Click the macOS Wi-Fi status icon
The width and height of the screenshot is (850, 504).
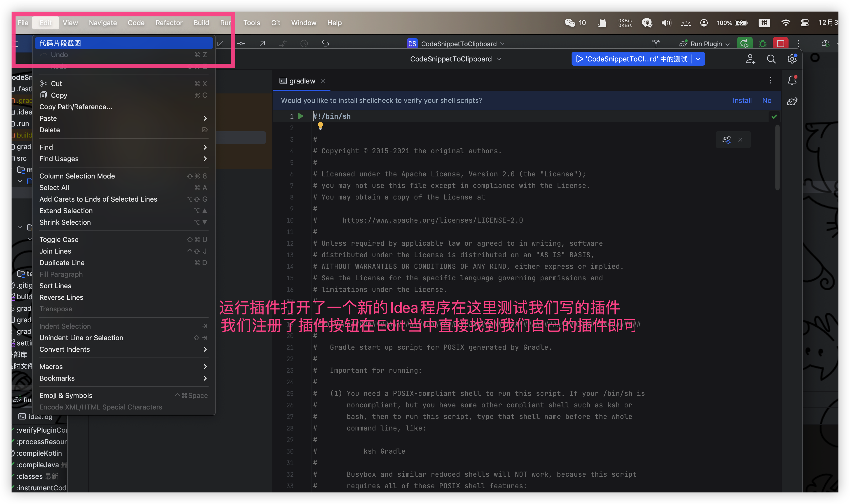(785, 23)
